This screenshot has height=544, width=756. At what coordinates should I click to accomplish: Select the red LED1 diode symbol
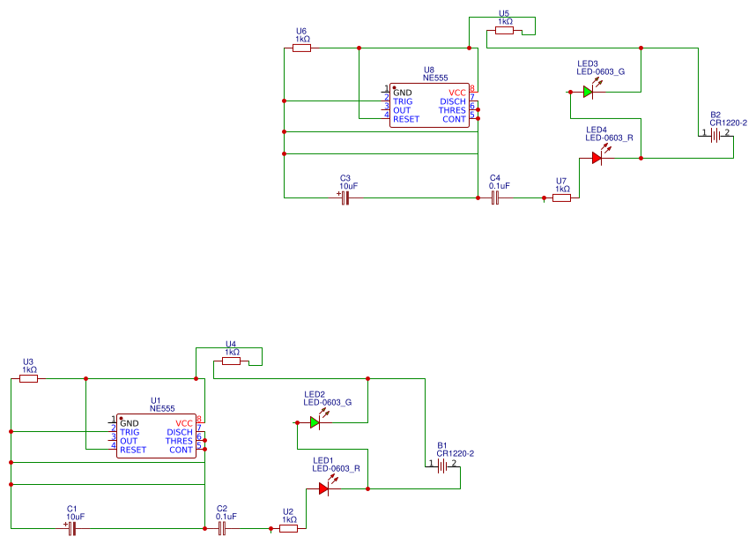tap(323, 488)
